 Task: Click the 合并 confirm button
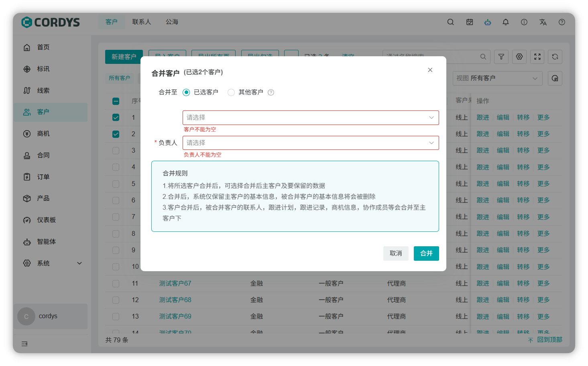(x=426, y=254)
